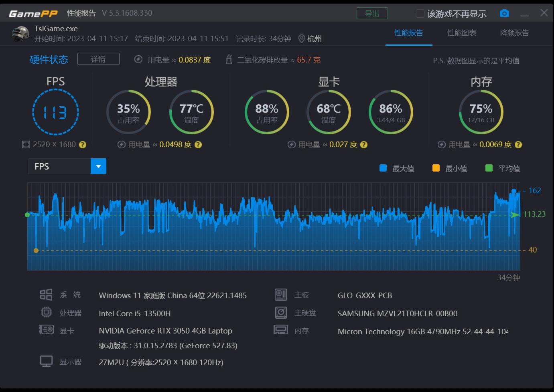
Task: Select the 系统 system icon
Action: click(46, 295)
